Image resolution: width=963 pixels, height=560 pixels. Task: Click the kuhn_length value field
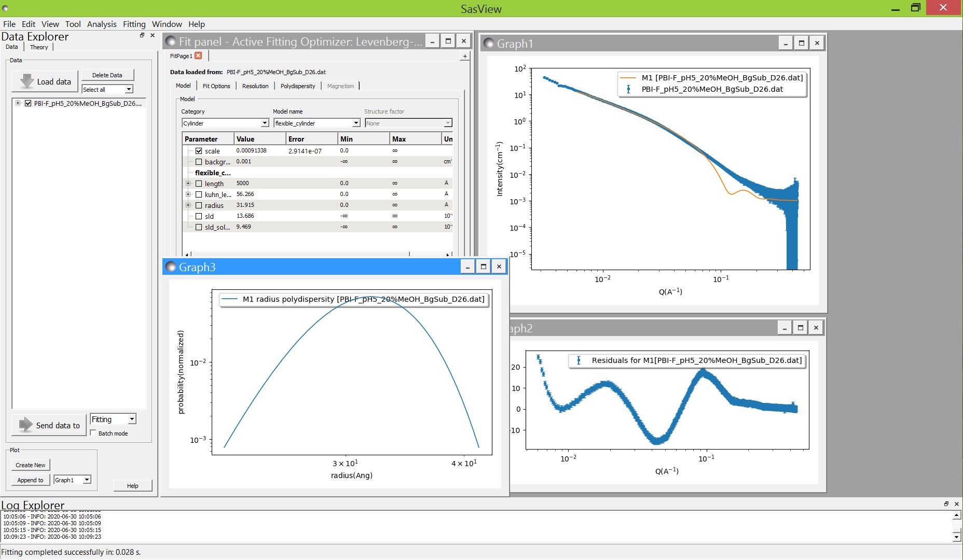pos(258,194)
